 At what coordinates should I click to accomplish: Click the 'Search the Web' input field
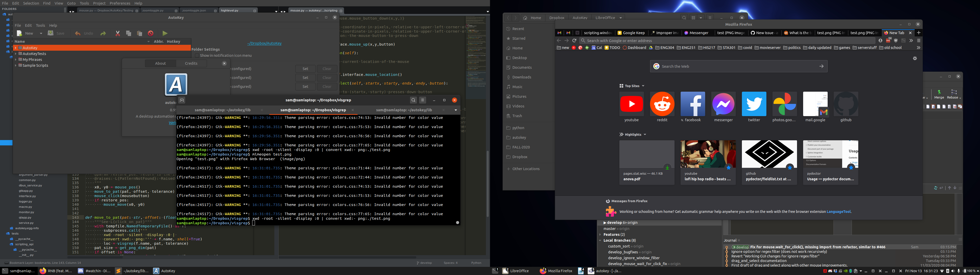coord(738,66)
